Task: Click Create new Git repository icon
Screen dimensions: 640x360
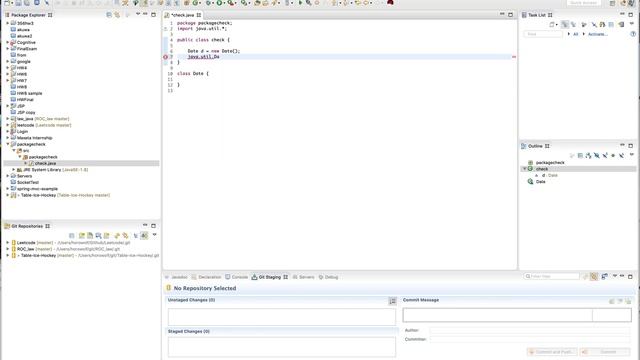Action: (106, 236)
